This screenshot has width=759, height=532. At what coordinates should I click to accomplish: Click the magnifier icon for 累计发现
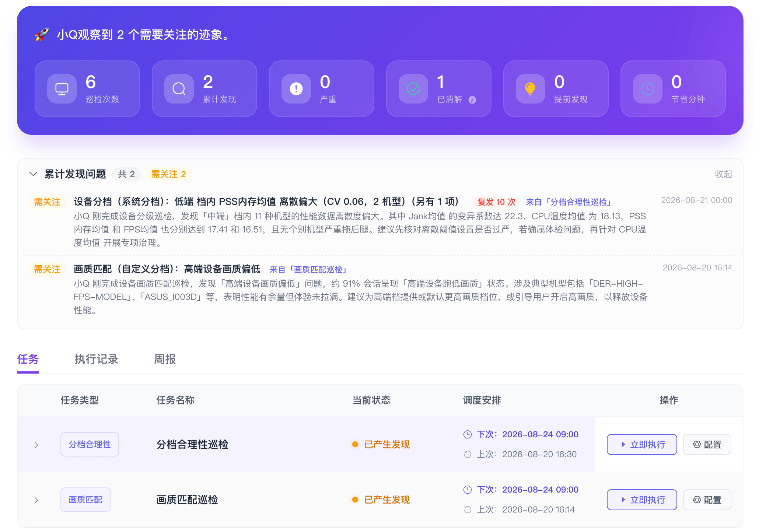coord(179,89)
